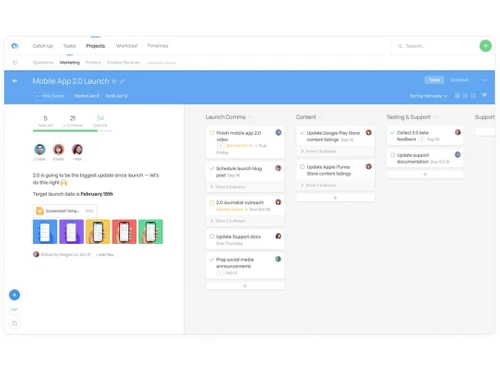Select the Tasks view button in blue header
The width and height of the screenshot is (500, 375).
coord(434,80)
